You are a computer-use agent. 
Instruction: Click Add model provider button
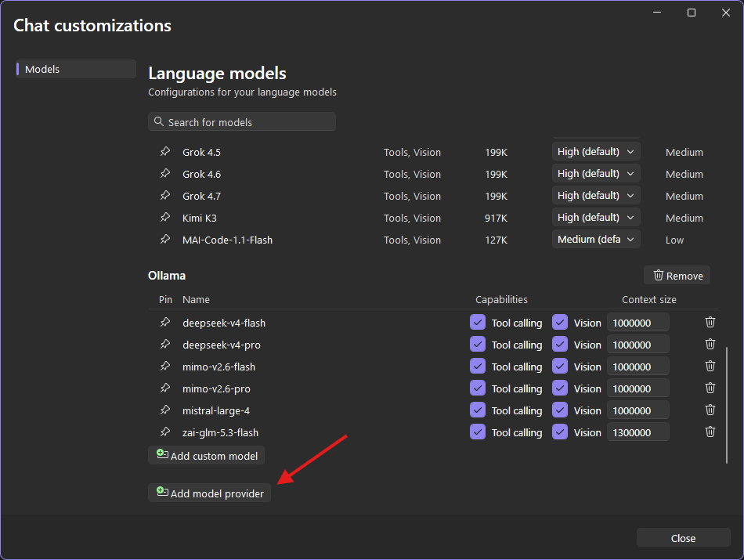click(x=209, y=493)
